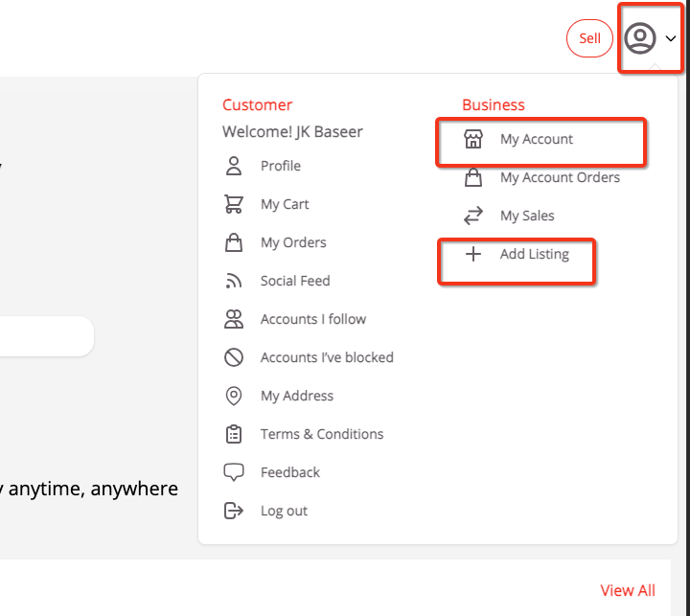Select My Account Orders entry

(x=560, y=177)
